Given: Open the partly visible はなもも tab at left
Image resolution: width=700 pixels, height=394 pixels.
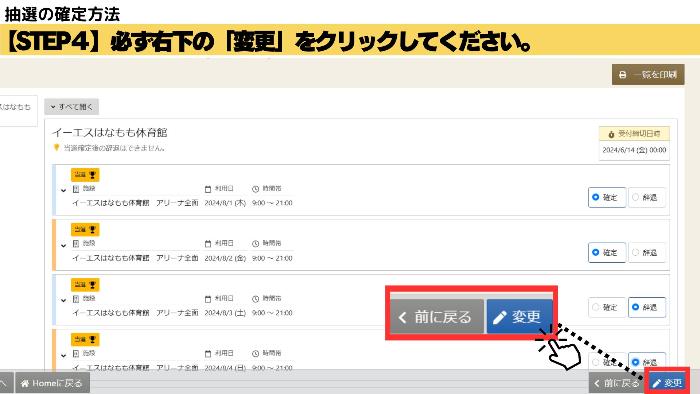Looking at the screenshot, I should tap(17, 110).
